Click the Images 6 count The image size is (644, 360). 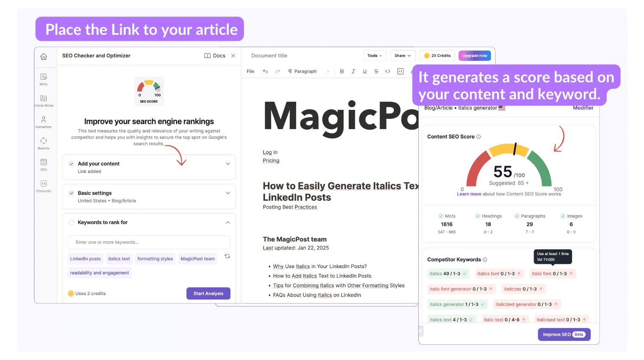(571, 224)
